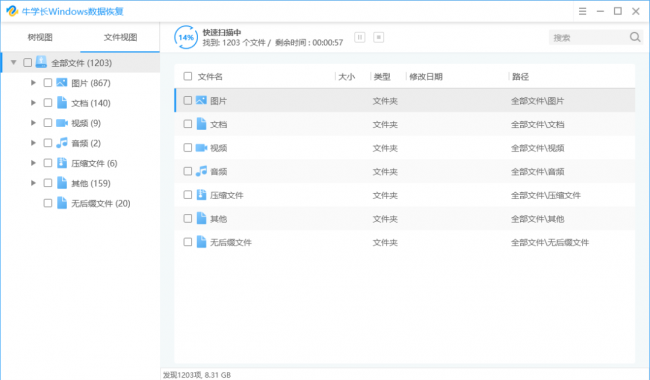Expand the 图片 (867) tree node
The height and width of the screenshot is (380, 650).
pos(33,82)
